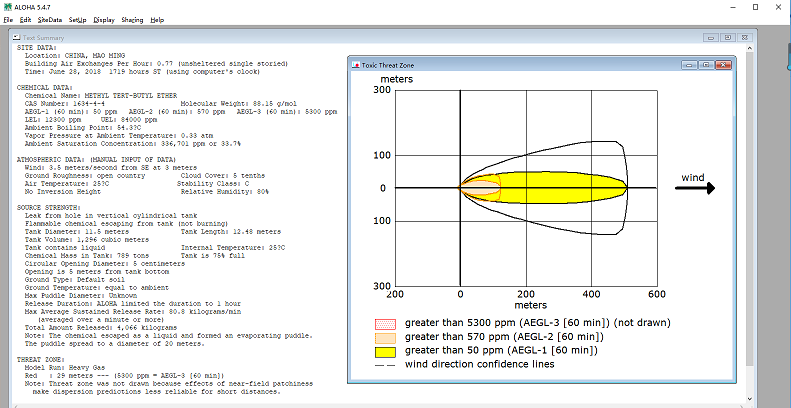Screen dimensions: 791x408
Task: Click 'Total Amount Released: 4,066 kilograms' line
Action: coord(100,328)
